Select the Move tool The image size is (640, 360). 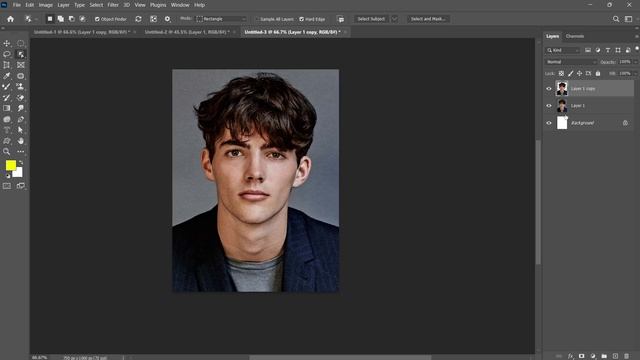(x=7, y=43)
